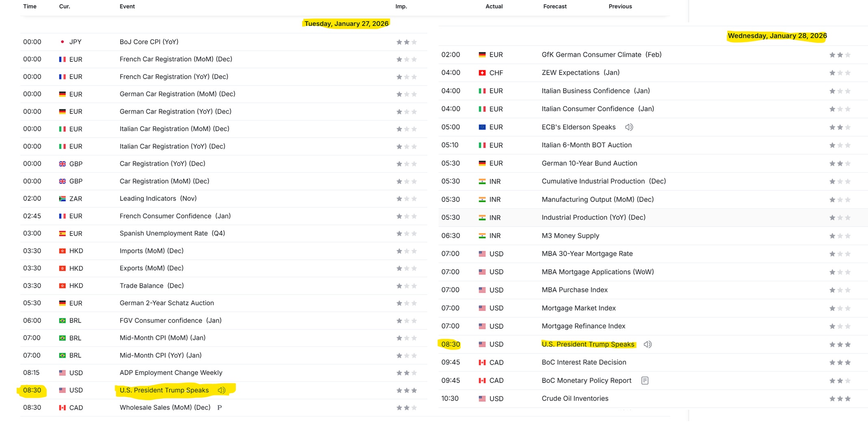868x428 pixels.
Task: Click the importance stars for Tuesday's Trump Speaks
Action: pos(407,390)
